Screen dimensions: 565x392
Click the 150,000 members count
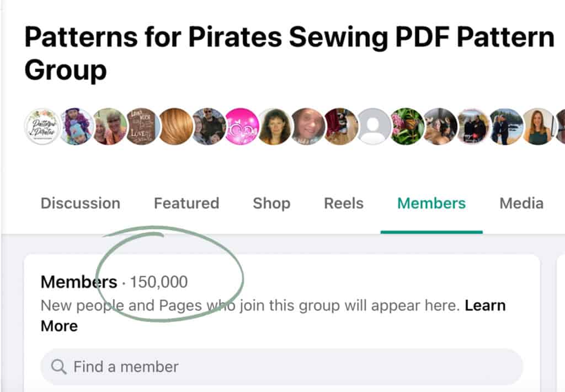(159, 282)
